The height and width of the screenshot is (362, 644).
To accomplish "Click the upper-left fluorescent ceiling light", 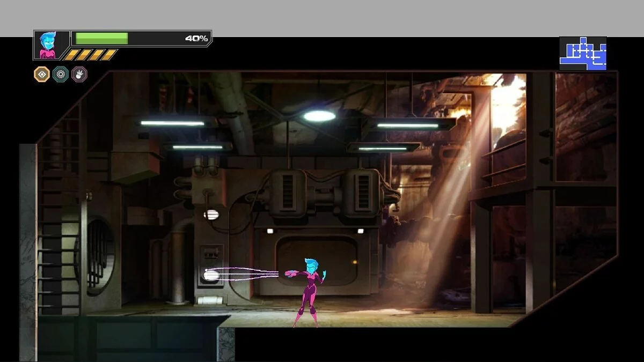I will pyautogui.click(x=172, y=123).
